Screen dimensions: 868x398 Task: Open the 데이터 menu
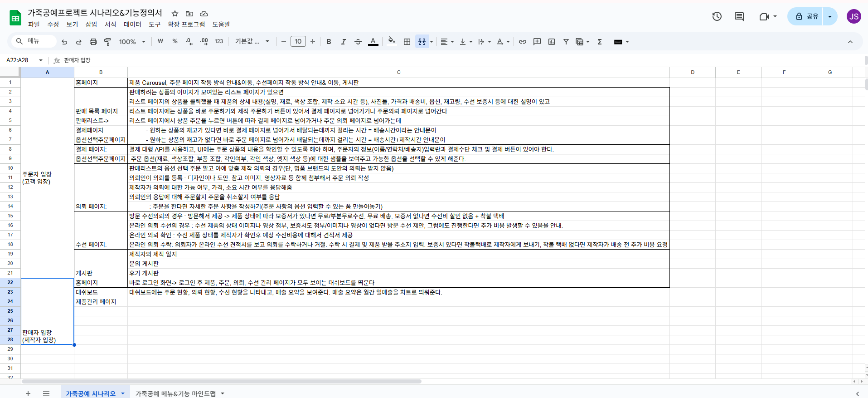click(x=132, y=25)
